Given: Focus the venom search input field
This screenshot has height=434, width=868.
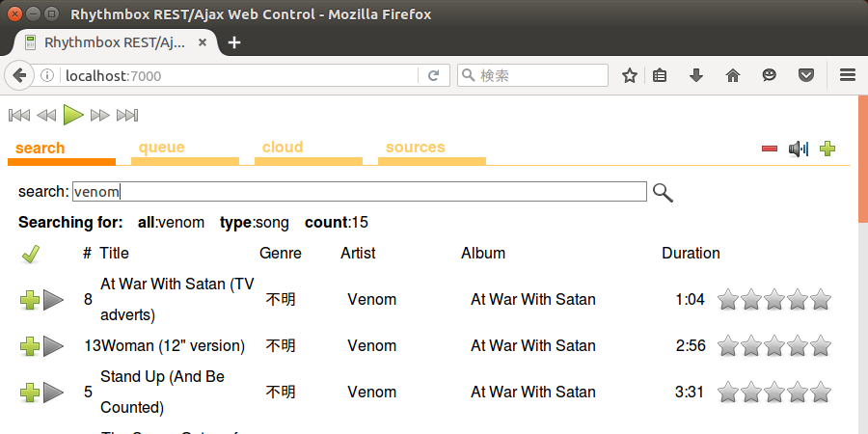Looking at the screenshot, I should (360, 192).
